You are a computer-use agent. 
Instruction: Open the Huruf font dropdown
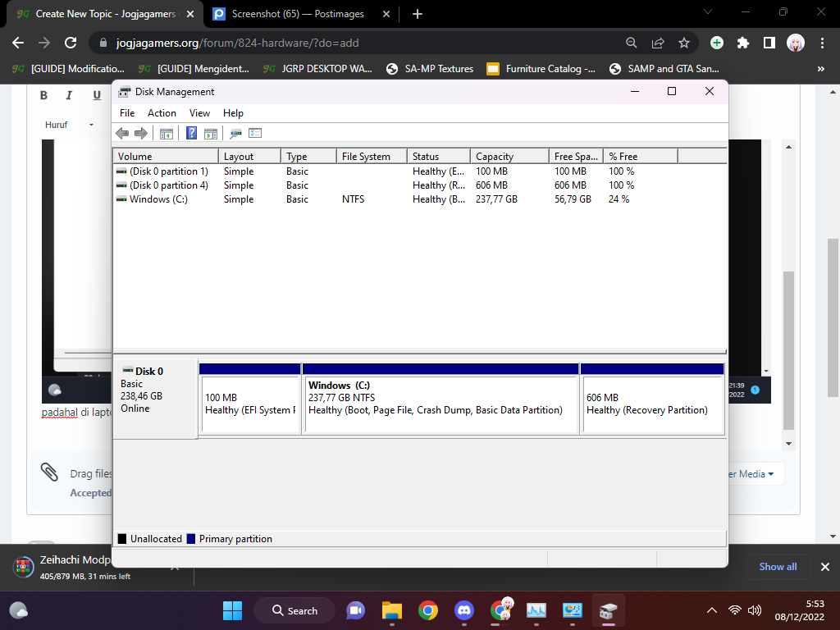click(x=69, y=125)
